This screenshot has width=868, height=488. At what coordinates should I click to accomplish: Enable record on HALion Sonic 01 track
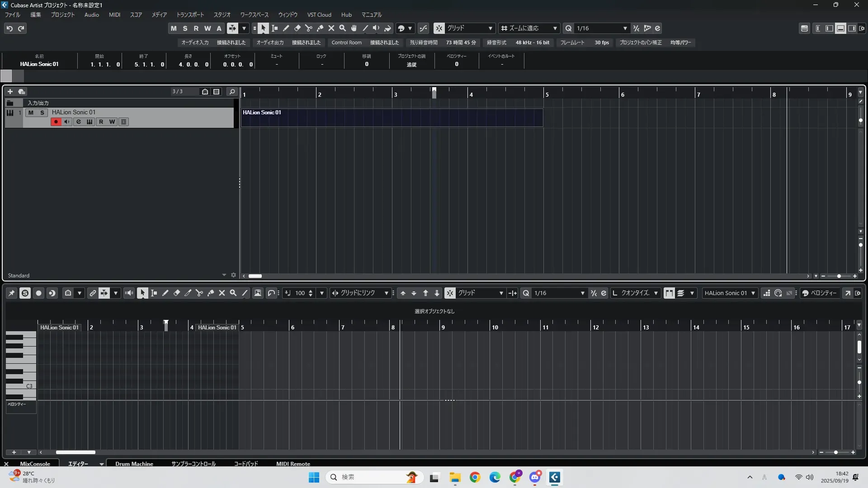pos(56,122)
